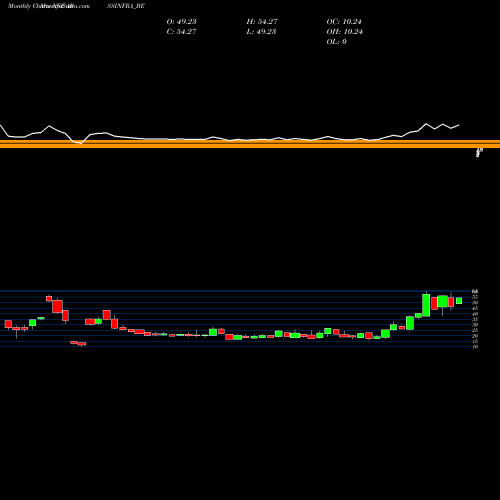Click the 20 price axis label

tap(475, 336)
